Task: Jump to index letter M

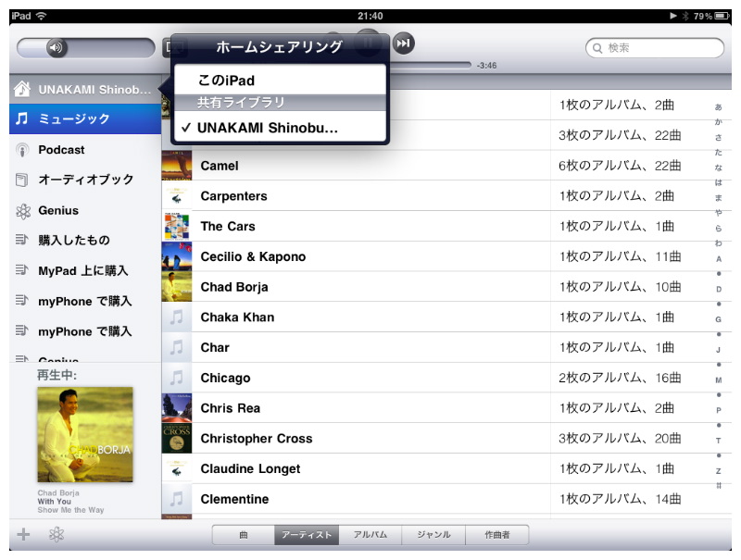Action: tap(719, 380)
